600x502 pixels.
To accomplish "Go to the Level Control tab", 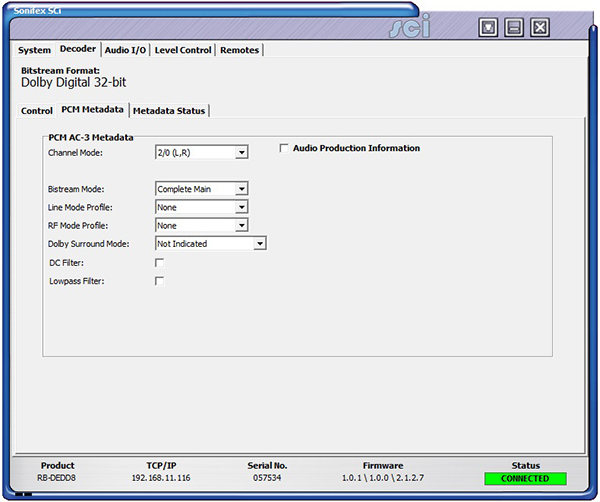I will (183, 50).
